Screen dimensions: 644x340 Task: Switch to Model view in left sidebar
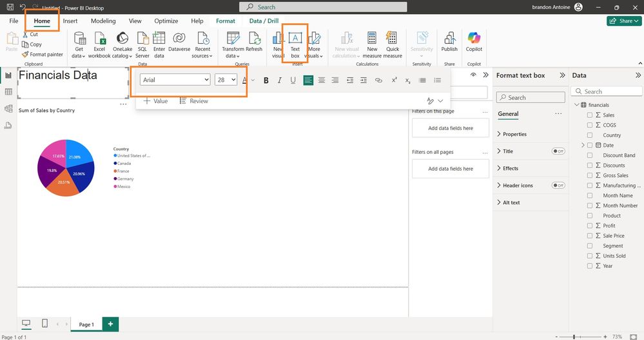(x=8, y=108)
